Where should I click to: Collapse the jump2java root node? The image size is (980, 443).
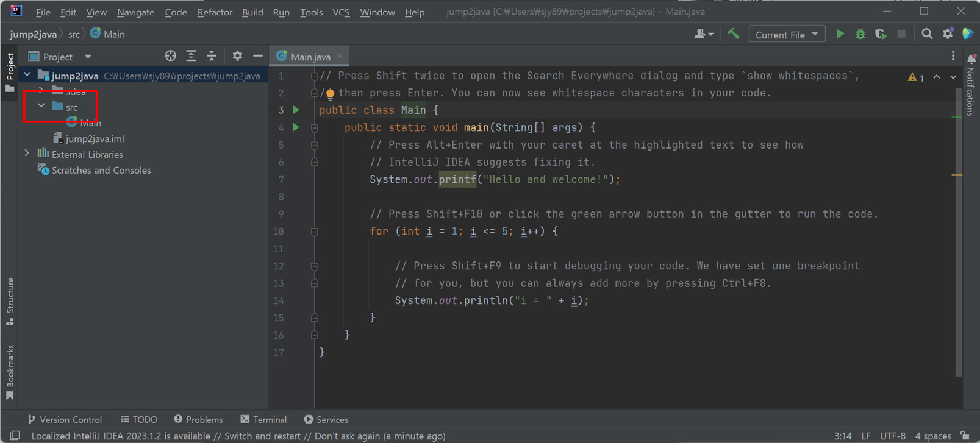click(27, 75)
